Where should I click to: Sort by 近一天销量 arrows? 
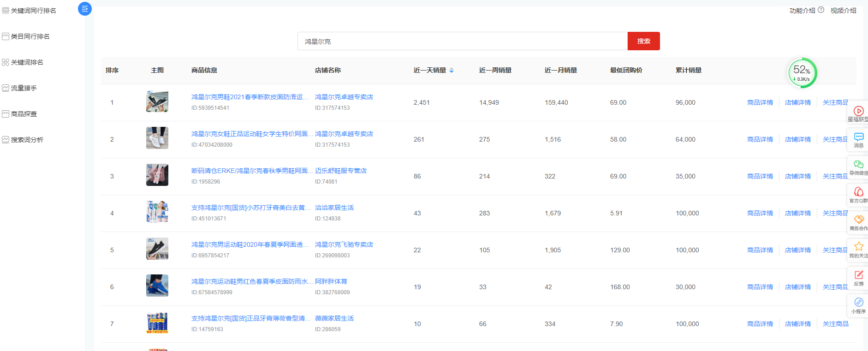click(452, 70)
